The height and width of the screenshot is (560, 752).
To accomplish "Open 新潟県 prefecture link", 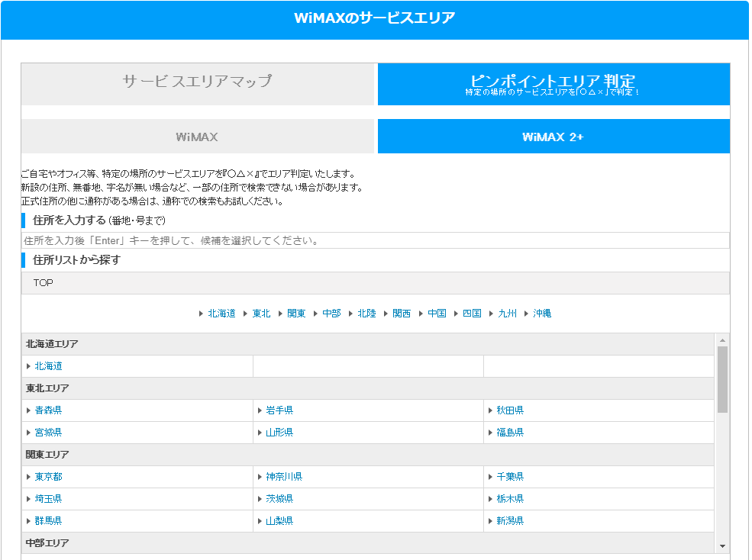I will [510, 520].
